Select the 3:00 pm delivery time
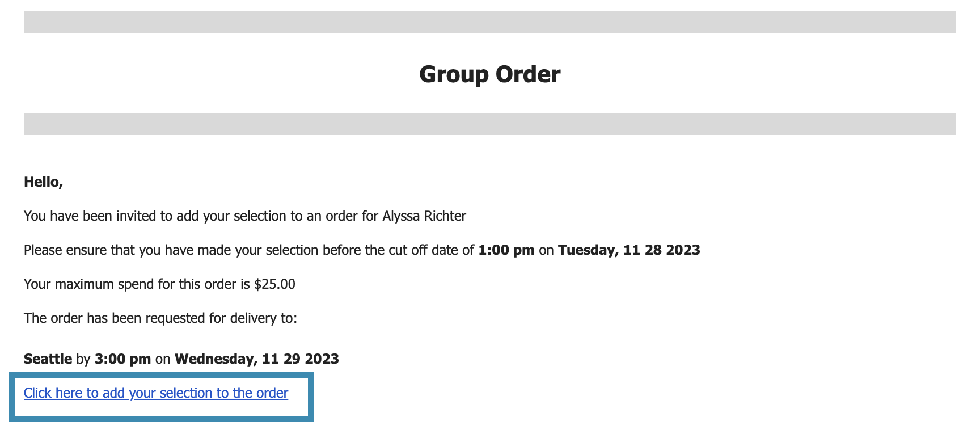Screen dimensions: 980x438 123,359
